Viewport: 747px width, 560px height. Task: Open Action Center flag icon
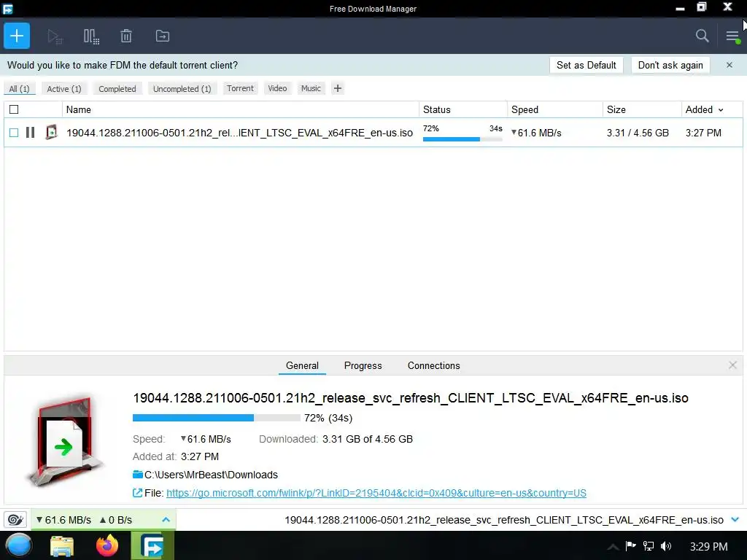pyautogui.click(x=631, y=545)
